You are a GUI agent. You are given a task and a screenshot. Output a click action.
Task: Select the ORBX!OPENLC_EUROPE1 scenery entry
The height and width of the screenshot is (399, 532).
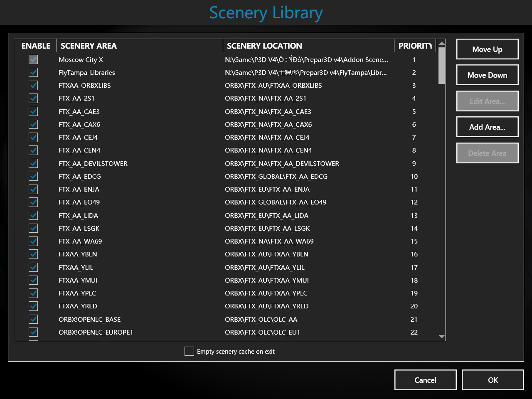pyautogui.click(x=96, y=332)
